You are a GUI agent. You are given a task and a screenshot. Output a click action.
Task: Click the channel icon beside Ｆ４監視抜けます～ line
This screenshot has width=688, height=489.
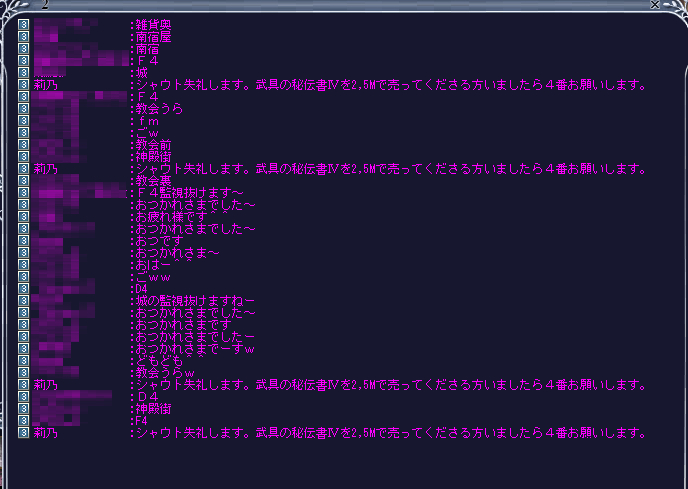click(23, 193)
